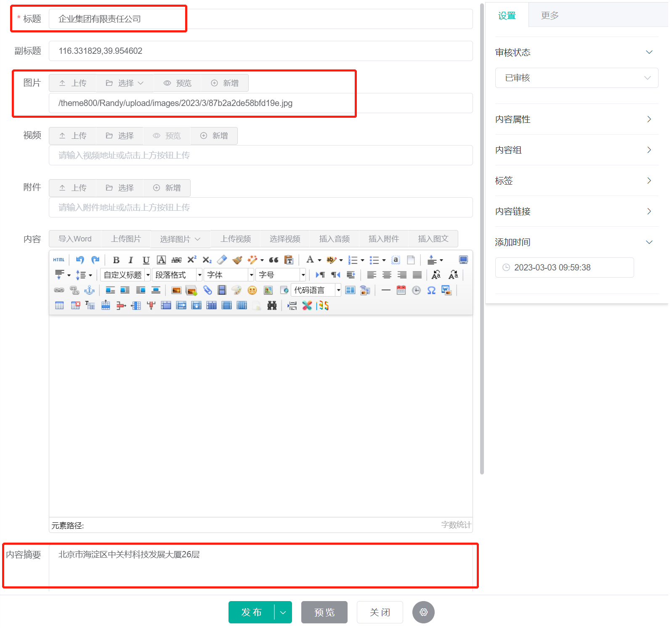Click the special character Omega icon
This screenshot has height=628, width=672.
coord(431,290)
